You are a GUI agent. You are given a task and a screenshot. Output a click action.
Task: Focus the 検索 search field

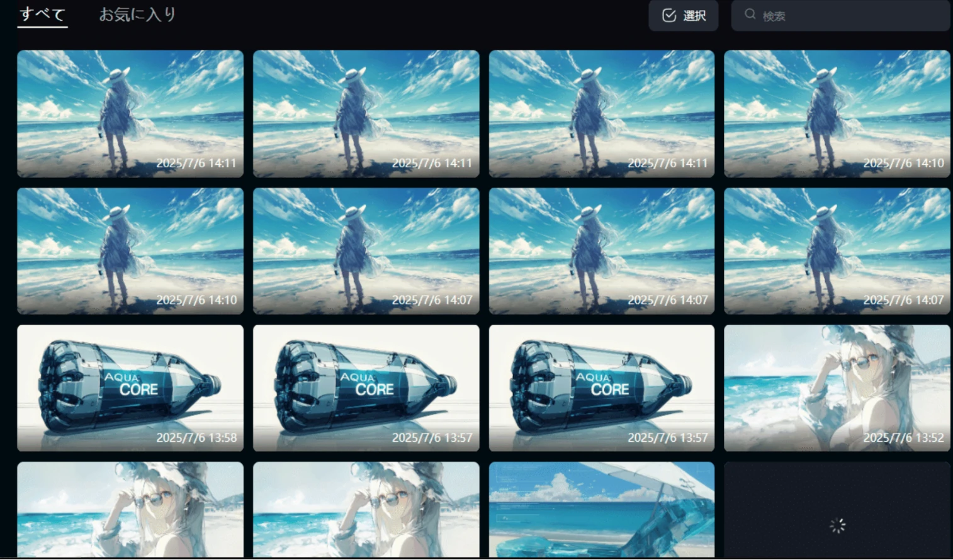point(840,16)
